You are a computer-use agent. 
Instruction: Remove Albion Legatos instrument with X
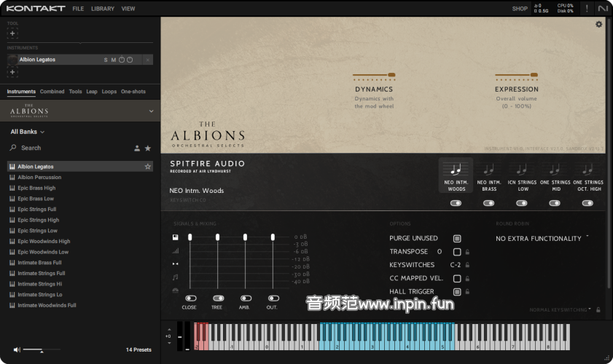148,60
